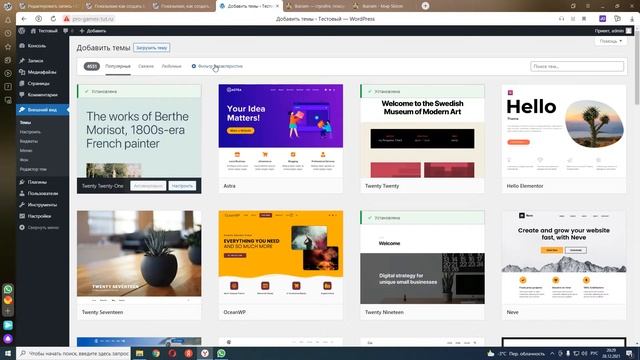Expand the Помощь dropdown

click(x=611, y=41)
